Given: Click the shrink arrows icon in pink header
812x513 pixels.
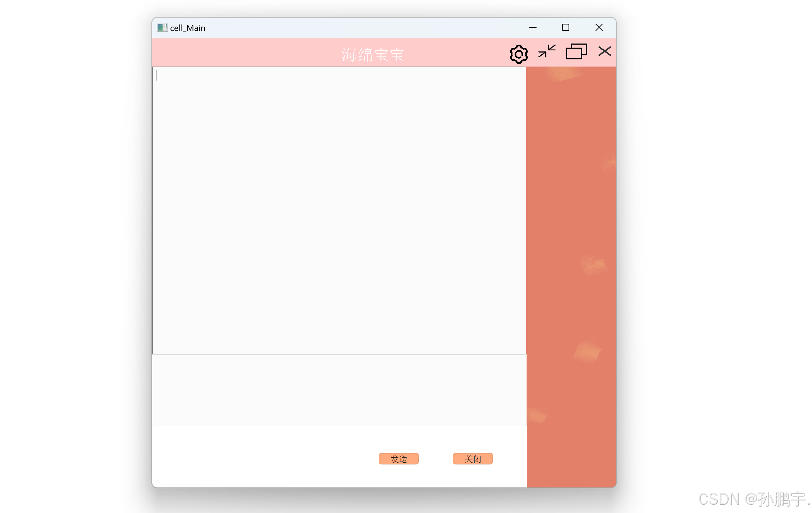Looking at the screenshot, I should point(547,51).
